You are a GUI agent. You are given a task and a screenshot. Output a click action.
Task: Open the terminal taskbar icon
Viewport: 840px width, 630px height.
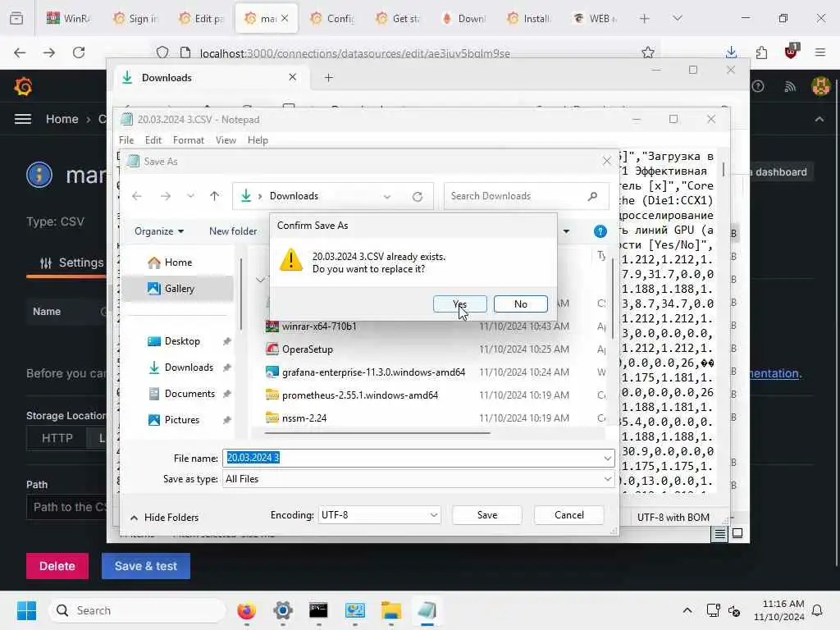click(318, 610)
